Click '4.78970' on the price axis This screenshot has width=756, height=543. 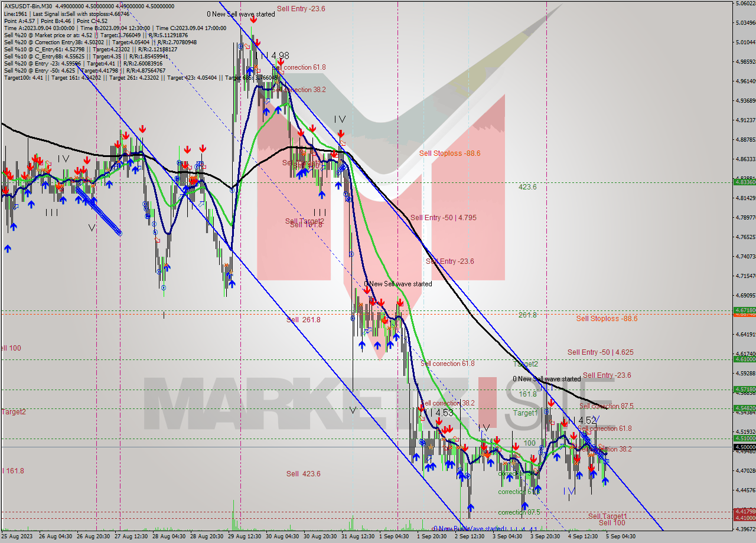pyautogui.click(x=745, y=218)
